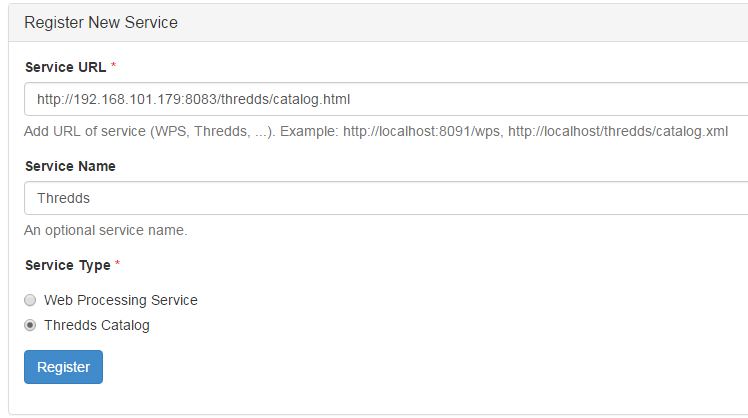Image resolution: width=748 pixels, height=418 pixels.
Task: Place cursor on '192.168.101.179' in URL field
Action: (127, 99)
